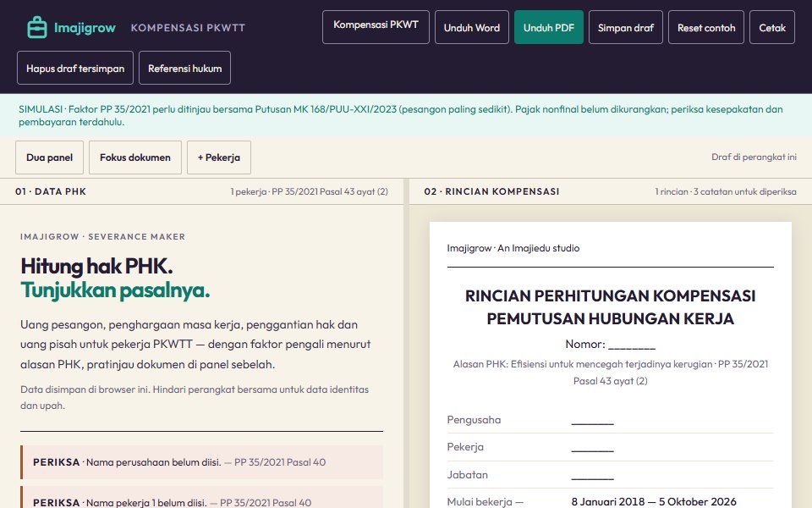
Task: Click the Imajigrow briefcase logo icon
Action: [36, 27]
